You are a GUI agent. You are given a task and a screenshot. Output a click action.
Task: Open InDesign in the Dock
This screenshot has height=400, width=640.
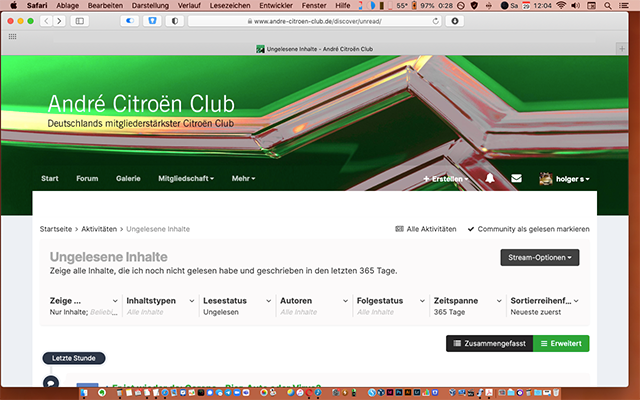click(x=390, y=393)
